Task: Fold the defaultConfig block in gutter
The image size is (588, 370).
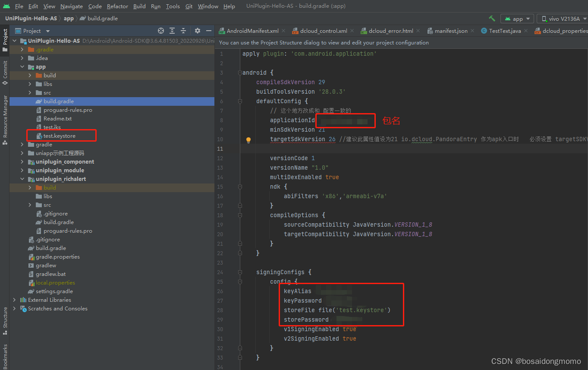Action: (x=239, y=101)
